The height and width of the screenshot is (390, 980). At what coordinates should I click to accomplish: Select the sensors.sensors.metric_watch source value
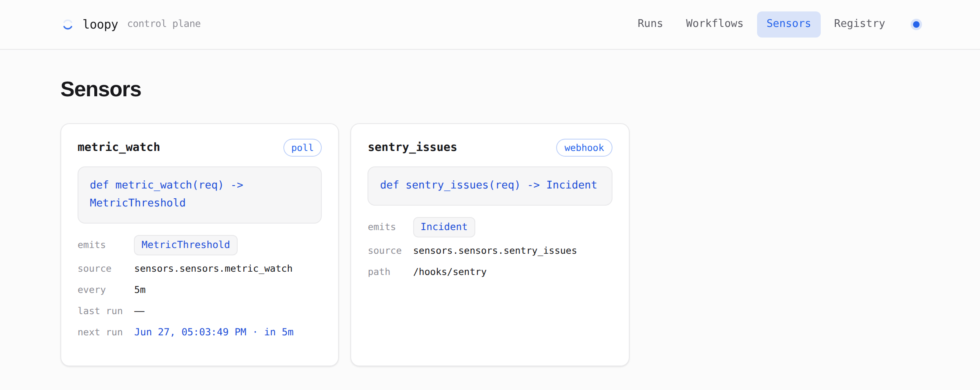[x=213, y=268]
